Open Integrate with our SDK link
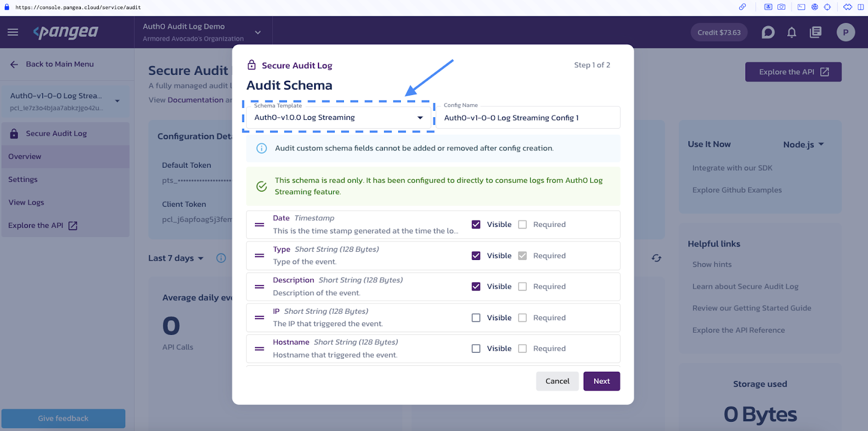Screen dimensions: 868x431 pos(732,168)
